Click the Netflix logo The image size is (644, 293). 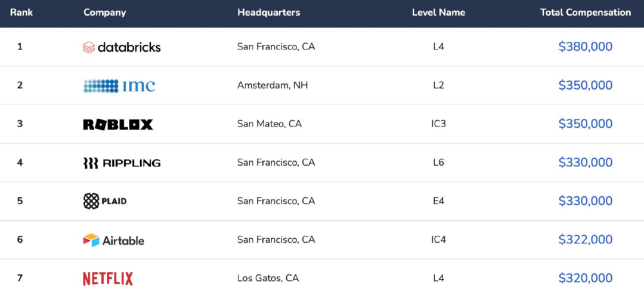click(x=107, y=279)
